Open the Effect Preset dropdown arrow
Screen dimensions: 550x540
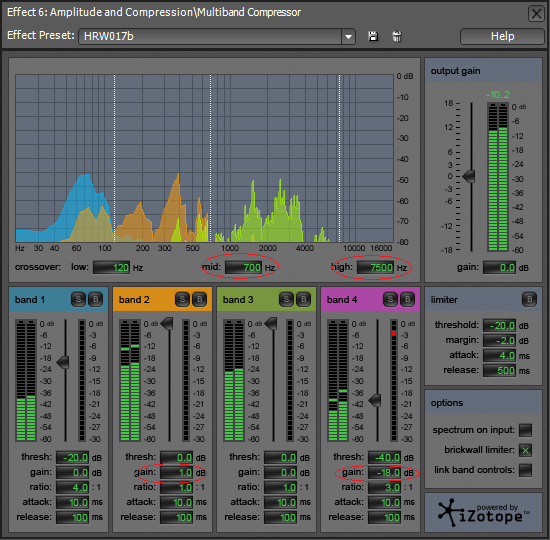click(348, 36)
